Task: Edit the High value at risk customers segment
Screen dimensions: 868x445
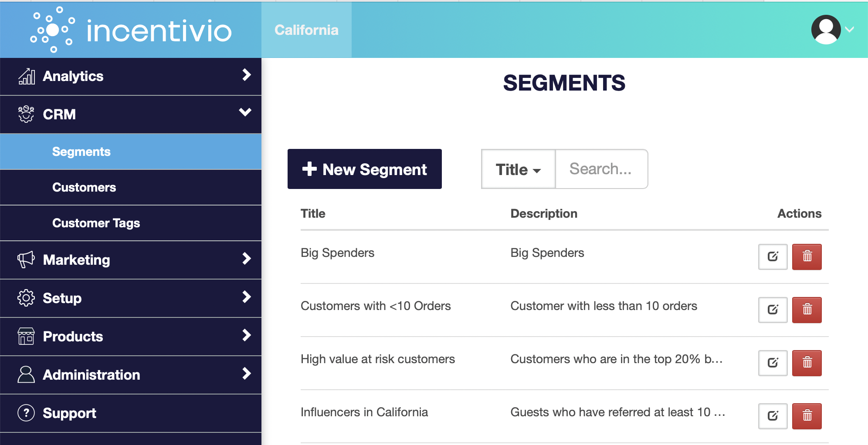Action: [x=772, y=363]
